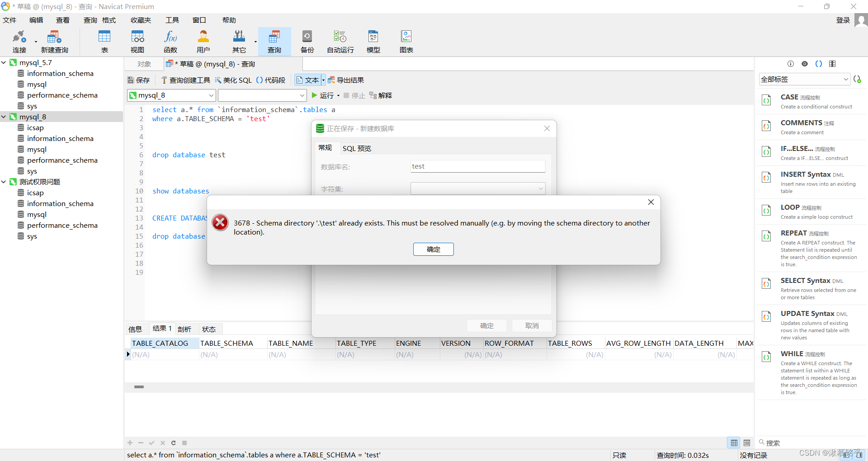Click the layout grid icon in right panel

[832, 64]
